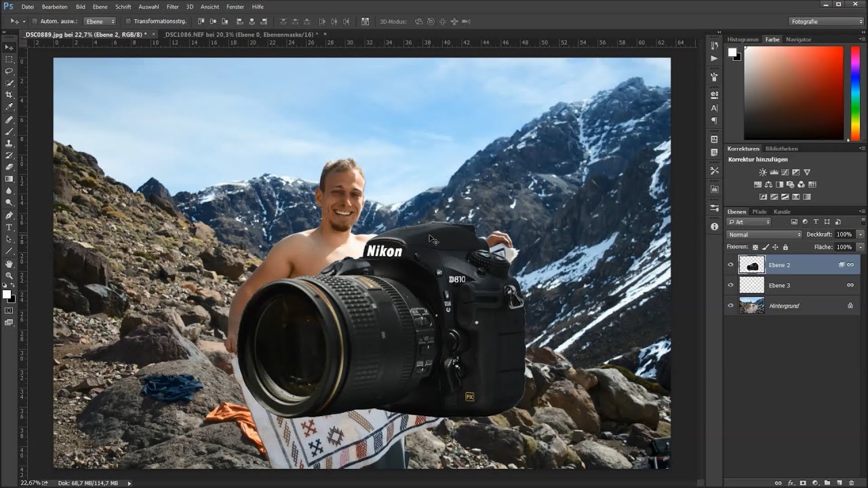Select the Gradient tool
868x488 pixels.
pyautogui.click(x=9, y=179)
